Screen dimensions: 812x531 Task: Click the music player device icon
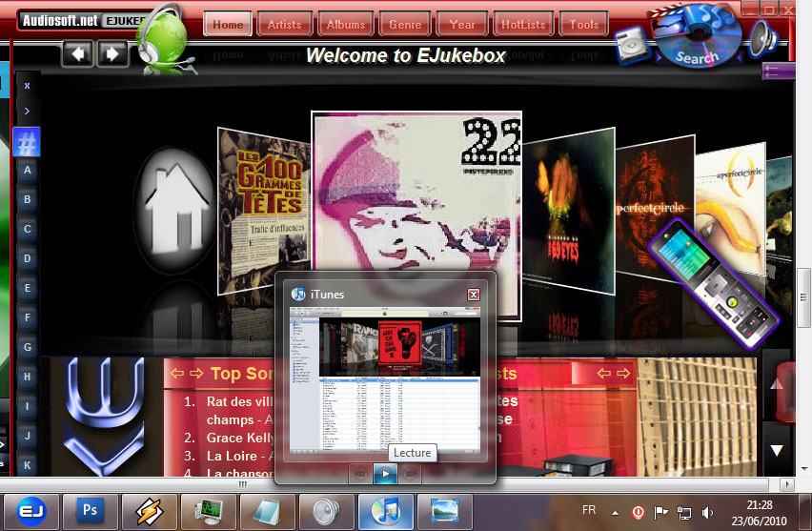click(x=631, y=44)
